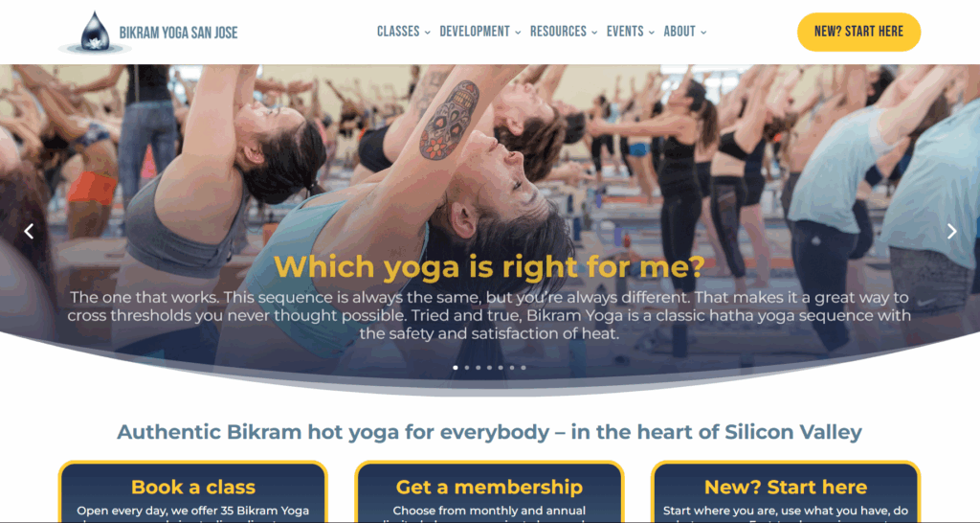The height and width of the screenshot is (523, 980).
Task: Open the Bikram Yoga San Jose home link
Action: [x=178, y=33]
